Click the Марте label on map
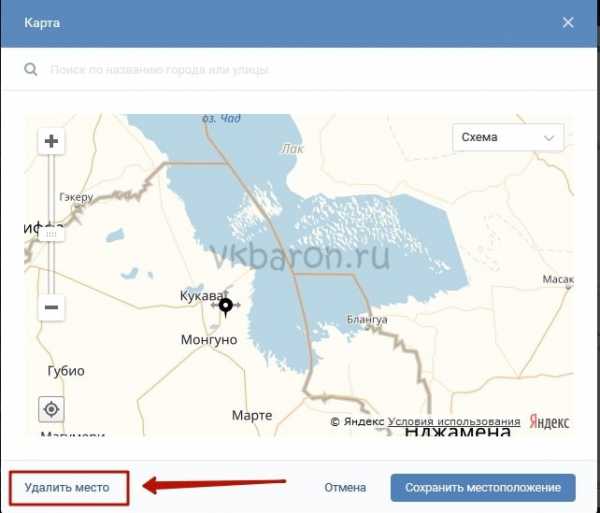The image size is (600, 513). (x=252, y=415)
